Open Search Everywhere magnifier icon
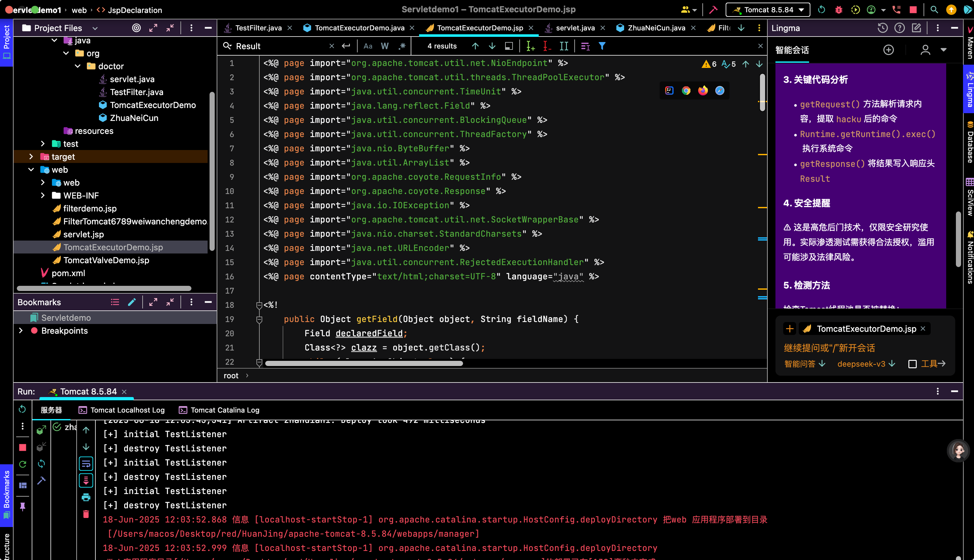The width and height of the screenshot is (974, 560). (x=934, y=10)
